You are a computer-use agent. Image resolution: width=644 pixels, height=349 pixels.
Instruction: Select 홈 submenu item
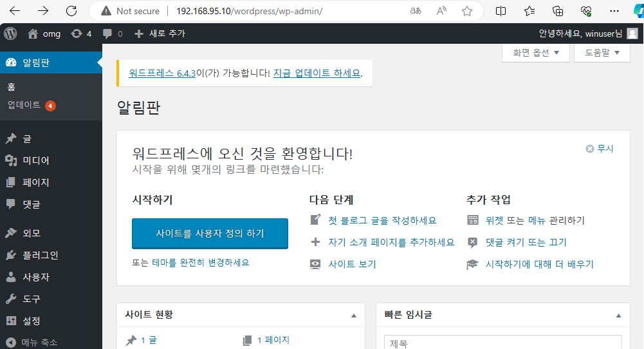click(12, 87)
